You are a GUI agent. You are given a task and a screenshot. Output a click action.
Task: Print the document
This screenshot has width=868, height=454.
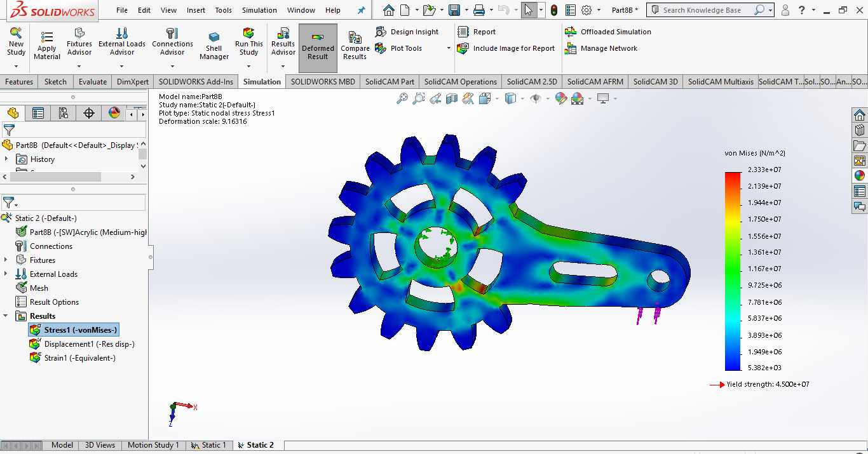coord(479,10)
